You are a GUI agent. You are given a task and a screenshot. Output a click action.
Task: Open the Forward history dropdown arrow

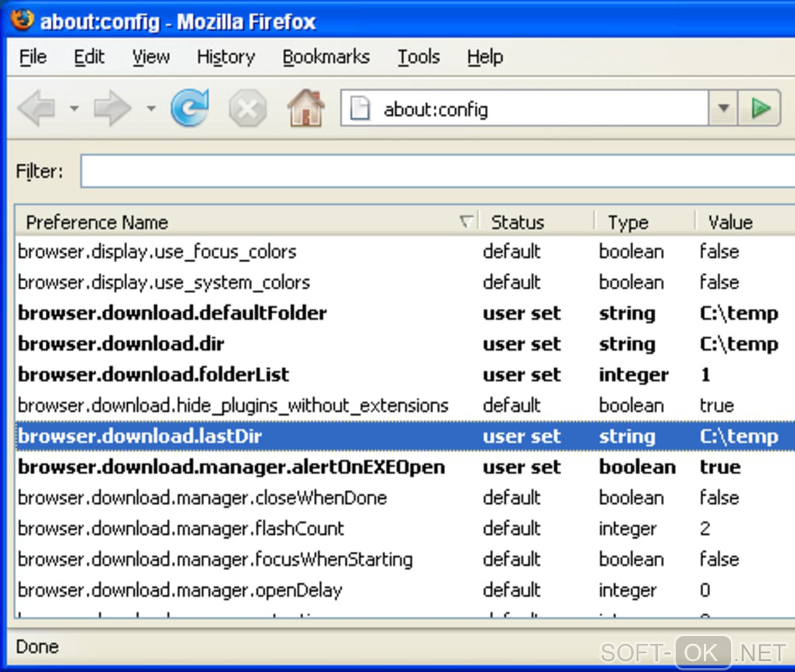point(150,108)
